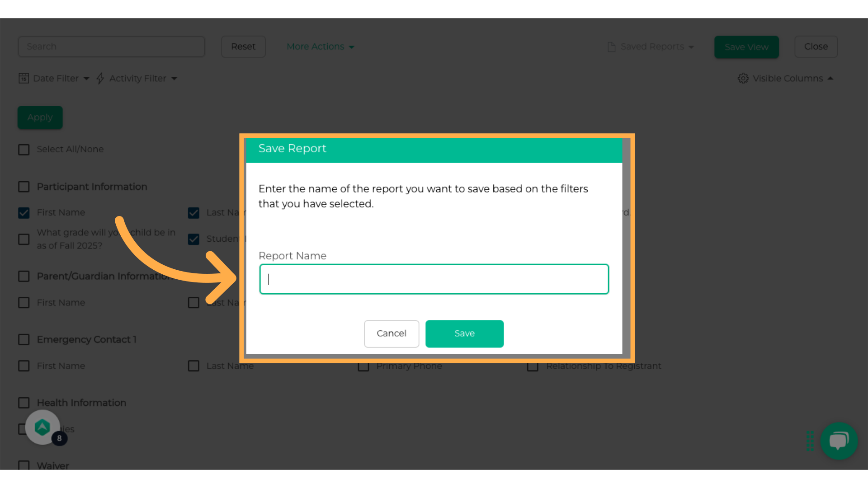Expand the More Actions dropdown
Image resolution: width=868 pixels, height=488 pixels.
(x=320, y=47)
